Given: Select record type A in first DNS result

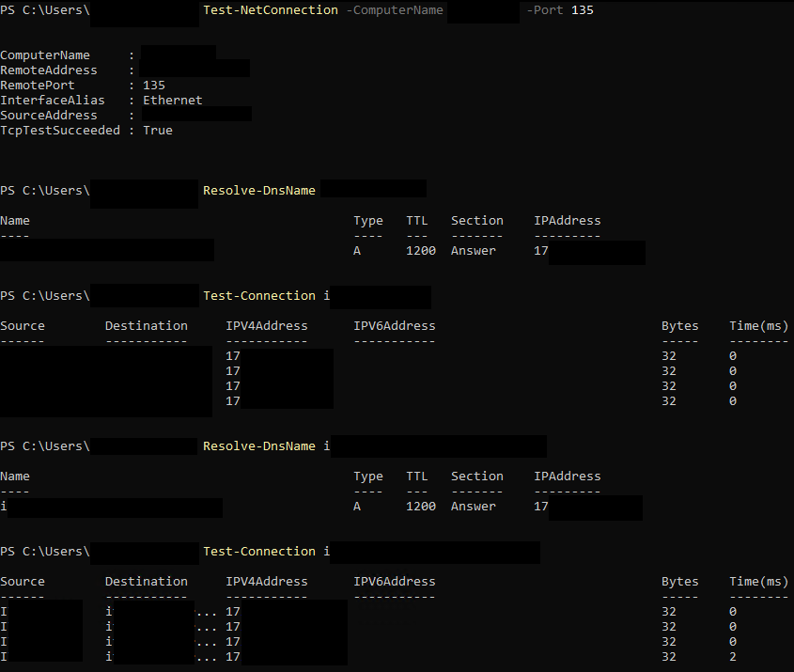Looking at the screenshot, I should tap(357, 251).
